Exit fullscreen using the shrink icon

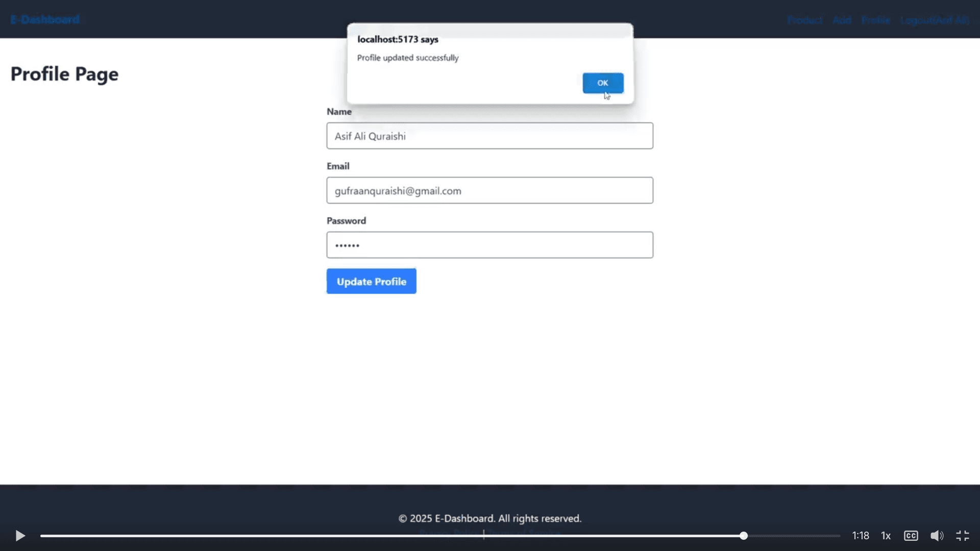tap(963, 536)
